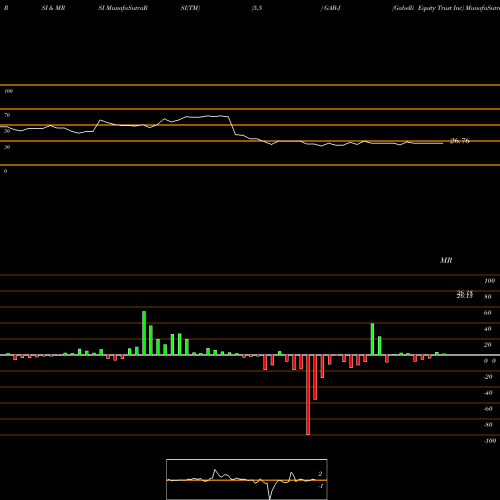Select the 'SI(TM)' header label
This screenshot has width=500, height=500.
point(190,8)
